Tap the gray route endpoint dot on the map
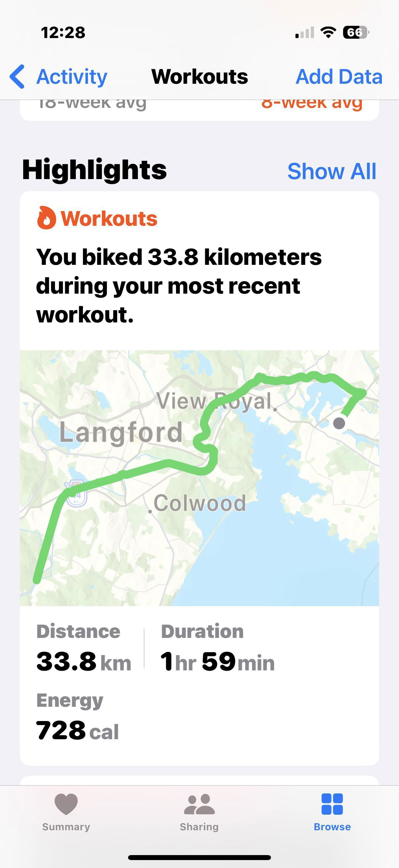399x868 pixels. point(339,423)
